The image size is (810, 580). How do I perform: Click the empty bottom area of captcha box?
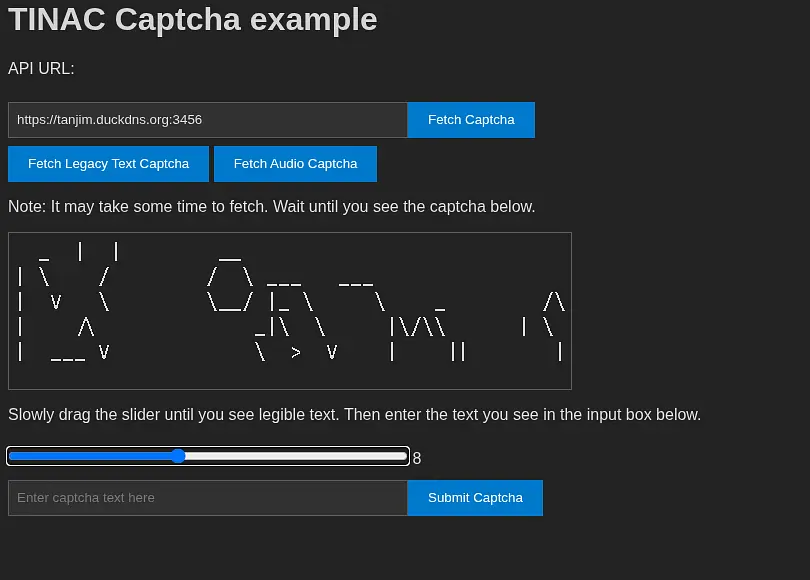(x=289, y=376)
